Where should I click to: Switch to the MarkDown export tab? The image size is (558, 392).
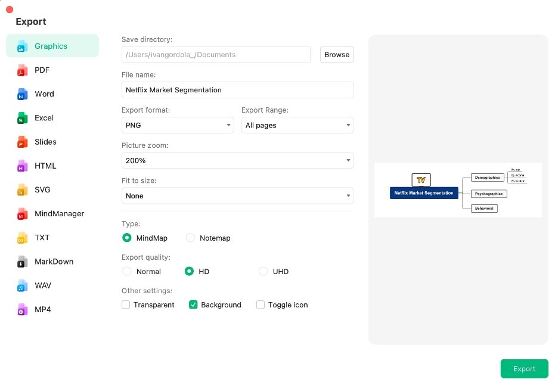coord(54,262)
